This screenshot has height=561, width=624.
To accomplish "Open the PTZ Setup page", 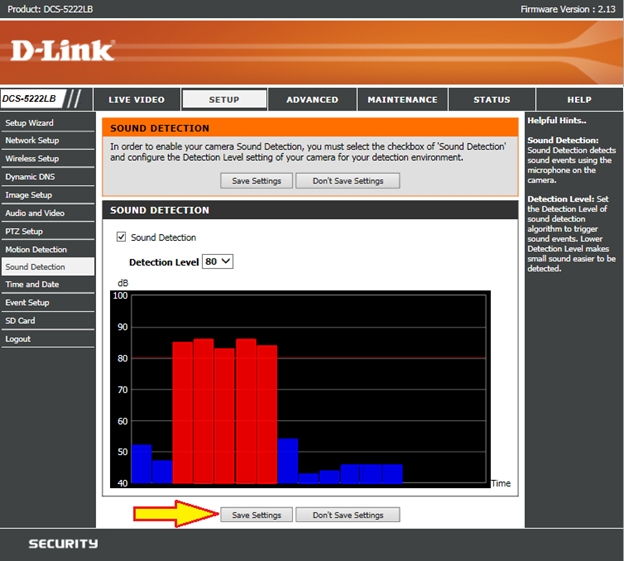I will (24, 231).
